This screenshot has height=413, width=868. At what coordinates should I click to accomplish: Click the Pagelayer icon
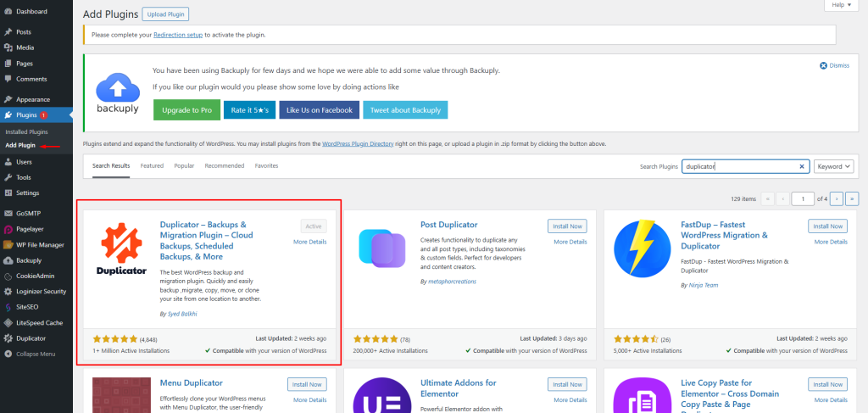(x=8, y=229)
